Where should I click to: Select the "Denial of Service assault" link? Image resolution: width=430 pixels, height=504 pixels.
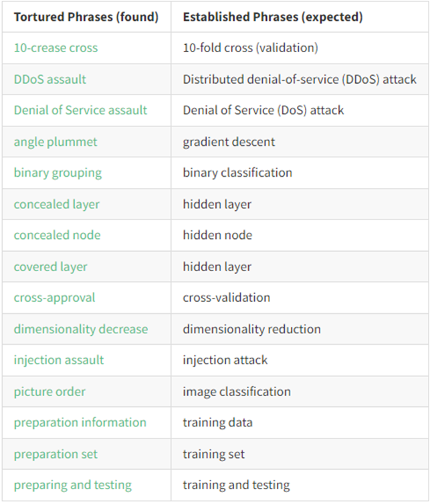point(80,110)
